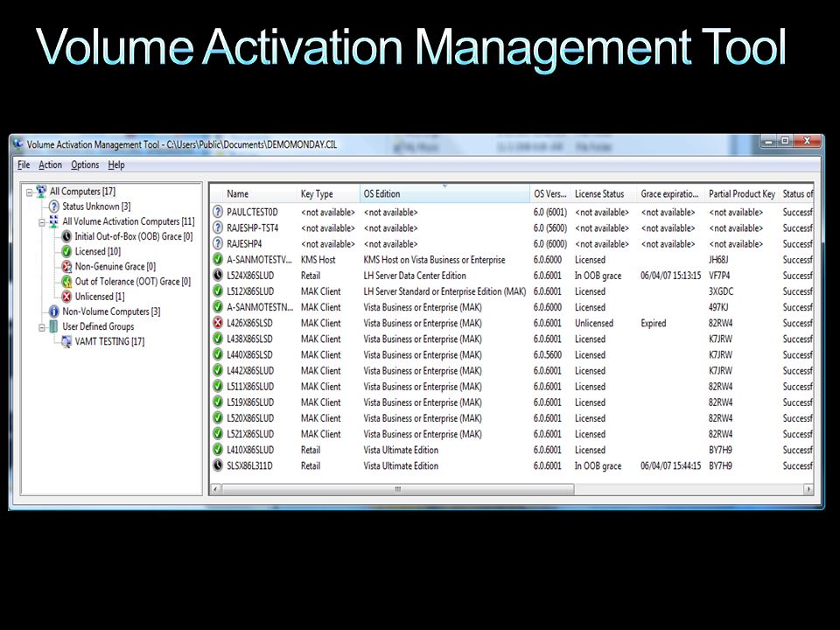
Task: Collapse the All Computers tree node
Action: (30, 192)
